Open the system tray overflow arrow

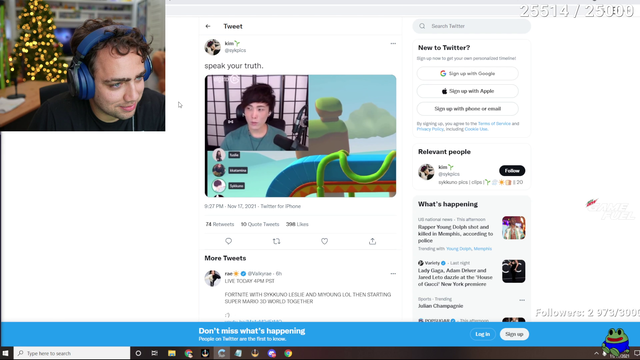(x=596, y=353)
